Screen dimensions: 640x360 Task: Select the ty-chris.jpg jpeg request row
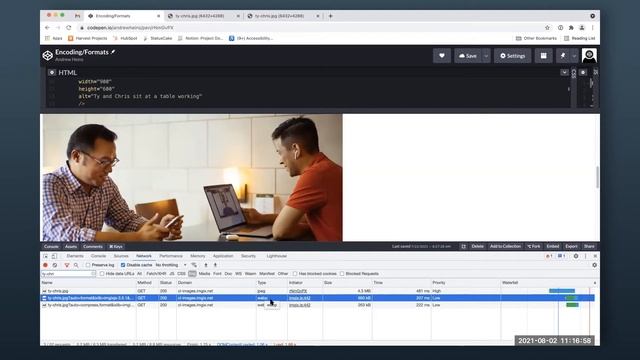tap(317, 291)
